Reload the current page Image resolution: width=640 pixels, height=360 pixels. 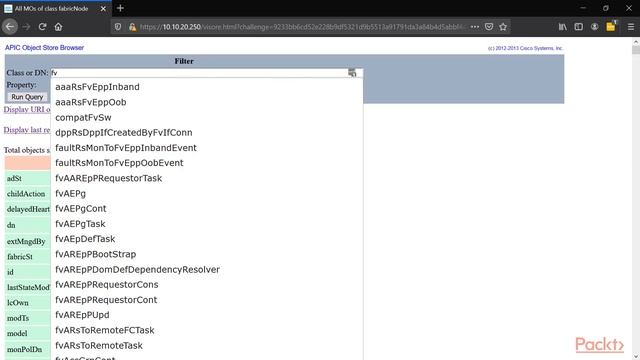pyautogui.click(x=42, y=27)
